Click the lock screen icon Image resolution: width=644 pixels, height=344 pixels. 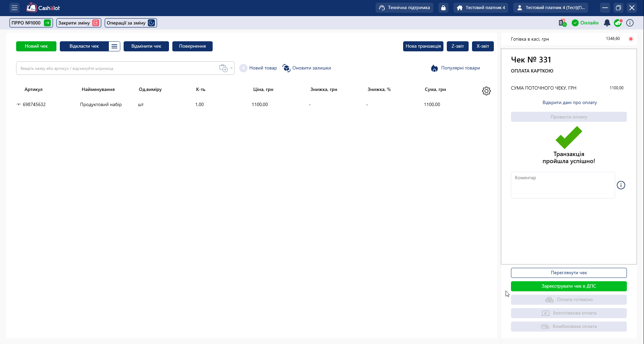443,8
